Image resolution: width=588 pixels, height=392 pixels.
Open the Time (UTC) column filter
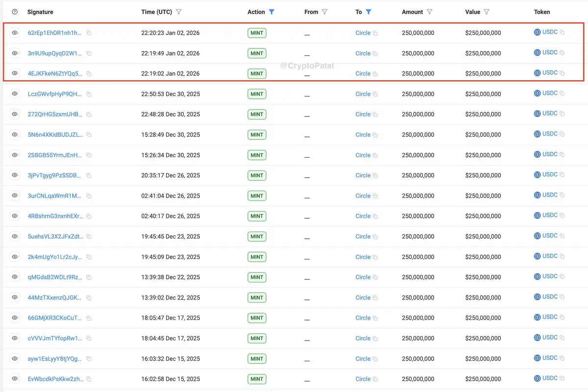click(178, 12)
